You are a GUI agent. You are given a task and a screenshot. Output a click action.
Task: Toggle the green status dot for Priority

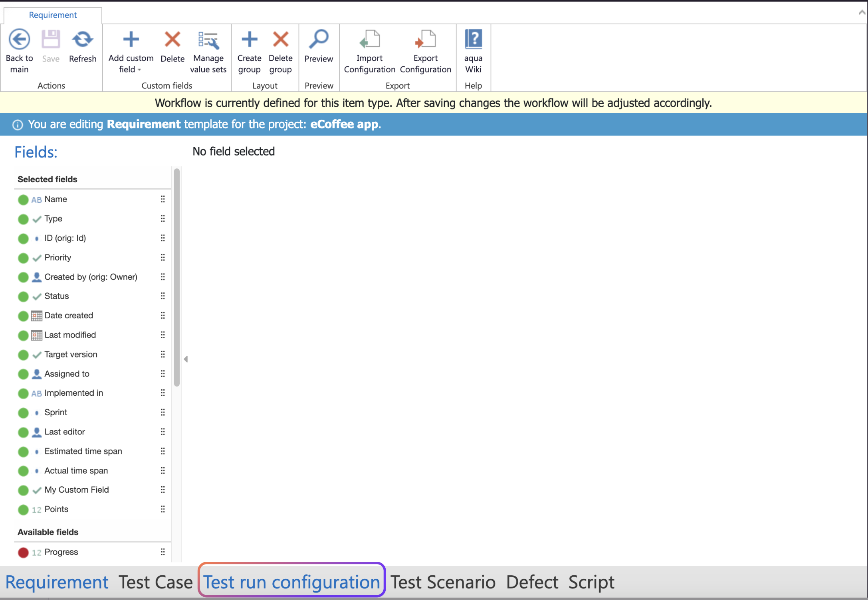point(23,258)
